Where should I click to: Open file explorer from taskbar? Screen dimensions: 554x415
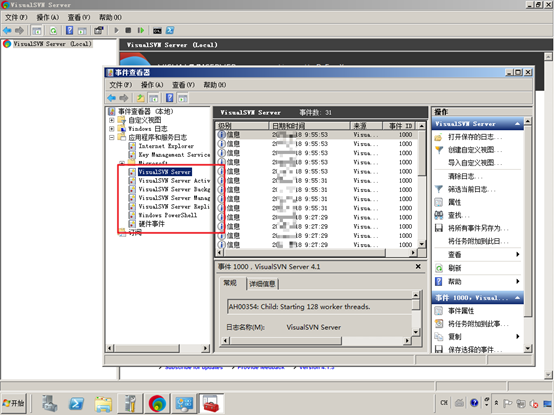103,403
